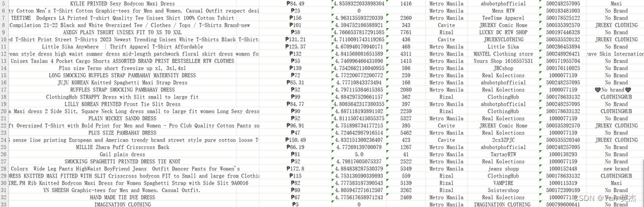The height and width of the screenshot is (207, 644).
Task: Click the 'MILLIE Zhara Puff Crisscross Back' cell
Action: pyautogui.click(x=122, y=147)
